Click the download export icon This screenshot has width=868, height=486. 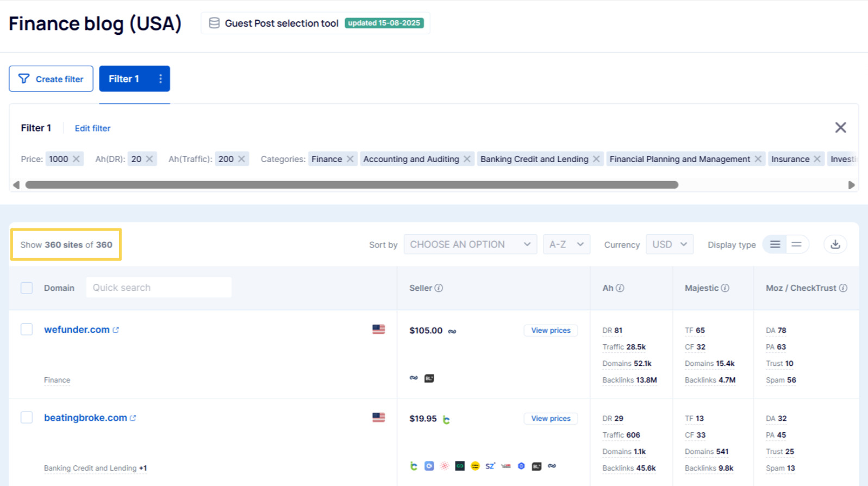(x=835, y=245)
